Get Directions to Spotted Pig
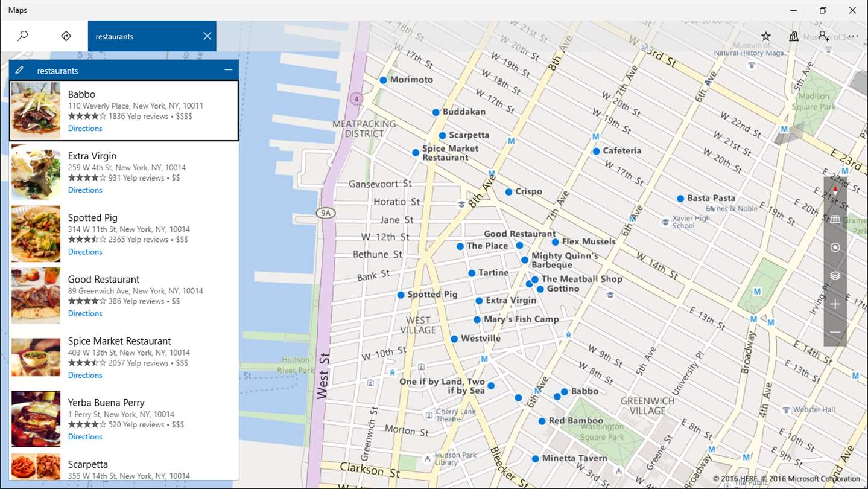Screen dimensions: 868x489 click(x=85, y=251)
